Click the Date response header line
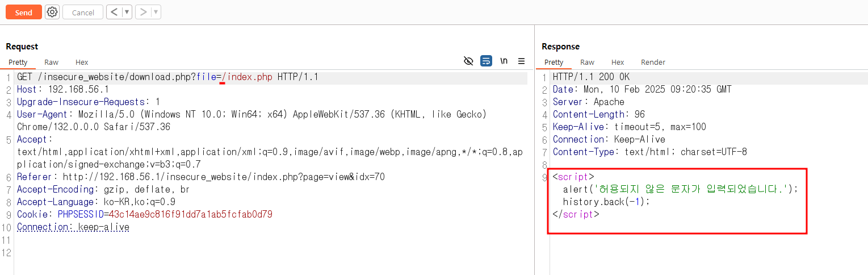 pos(642,90)
